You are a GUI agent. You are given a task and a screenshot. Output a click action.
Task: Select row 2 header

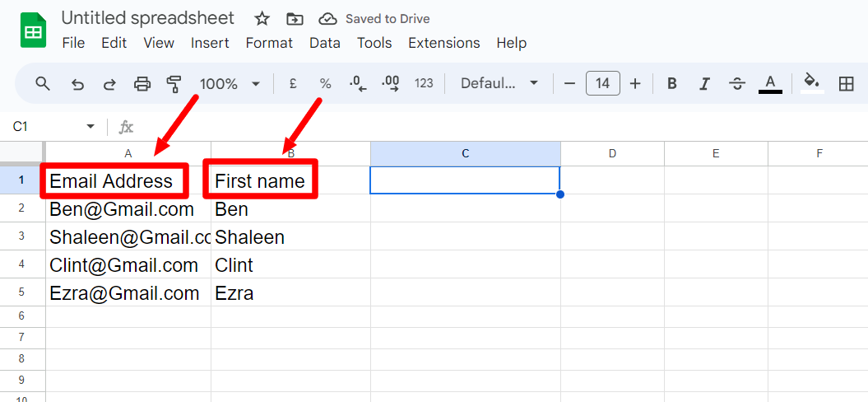point(22,208)
